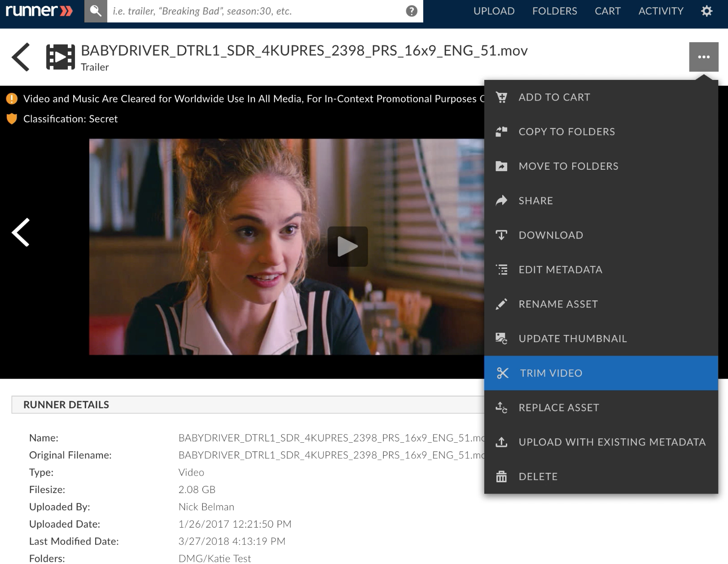Click the upload arrow icon beside Existing Metadata

click(x=501, y=442)
